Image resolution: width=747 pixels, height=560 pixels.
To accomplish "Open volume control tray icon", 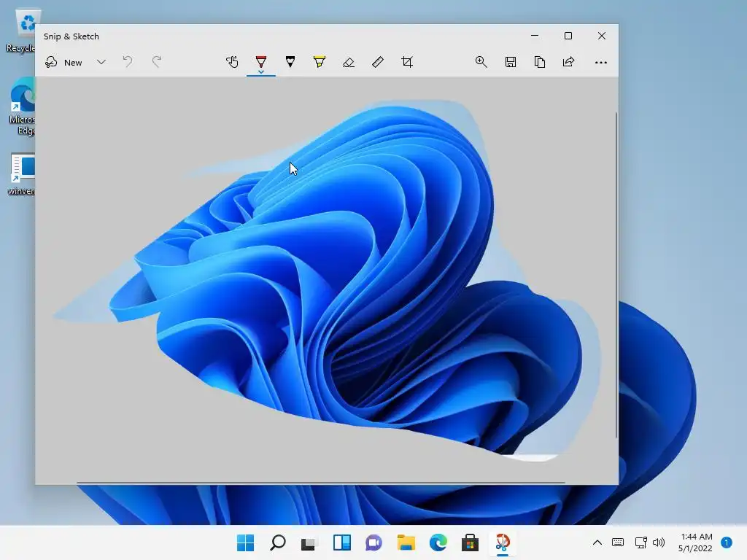I will pyautogui.click(x=659, y=542).
